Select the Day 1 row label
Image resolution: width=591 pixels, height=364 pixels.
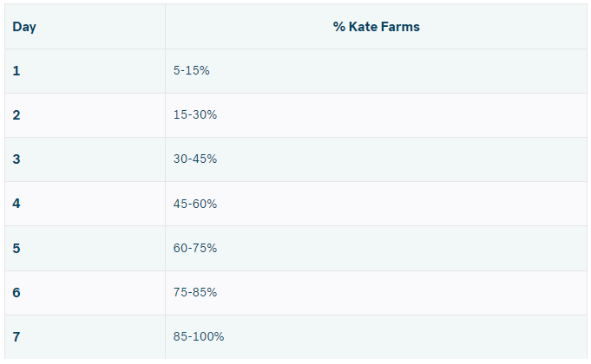pos(16,71)
